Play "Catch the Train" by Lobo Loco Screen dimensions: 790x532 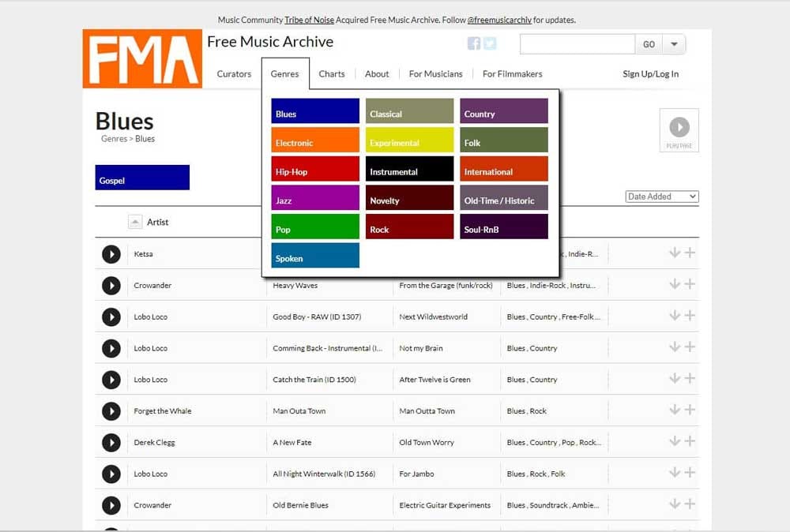[111, 379]
